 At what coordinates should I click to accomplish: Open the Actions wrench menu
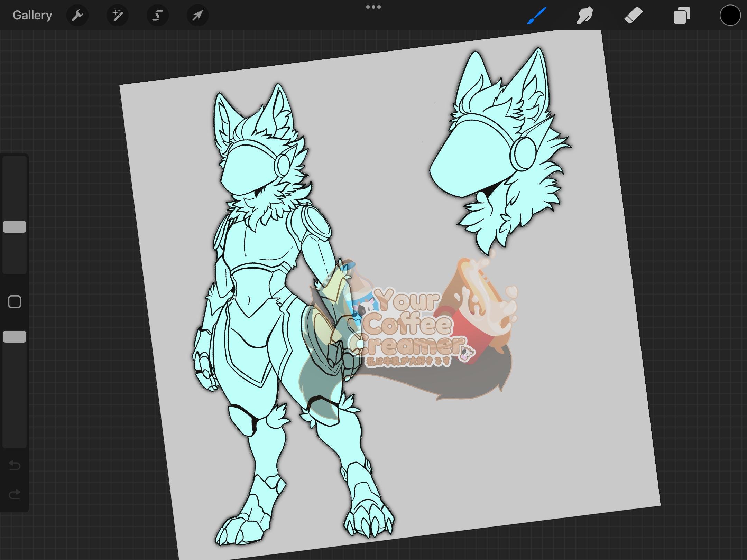[77, 15]
